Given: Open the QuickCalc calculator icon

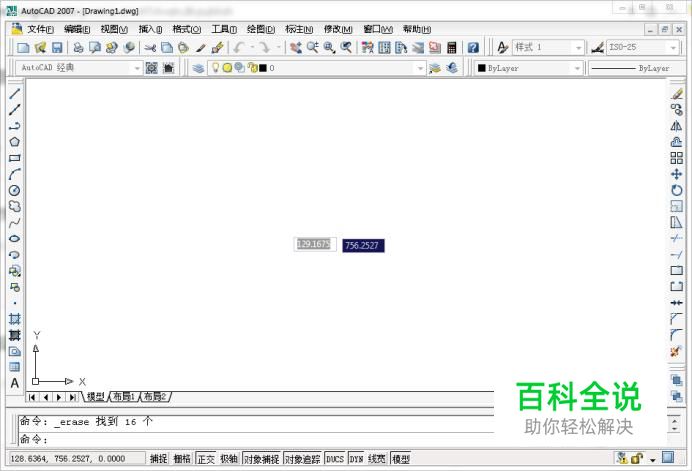Looking at the screenshot, I should click(451, 47).
